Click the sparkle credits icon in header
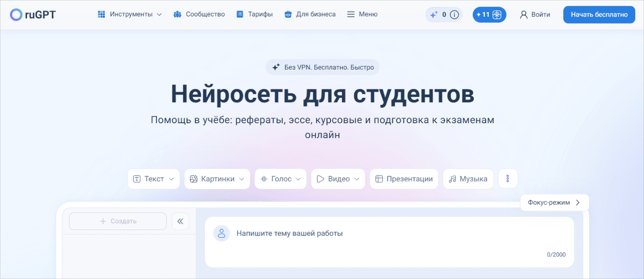The image size is (644, 279). pyautogui.click(x=434, y=15)
